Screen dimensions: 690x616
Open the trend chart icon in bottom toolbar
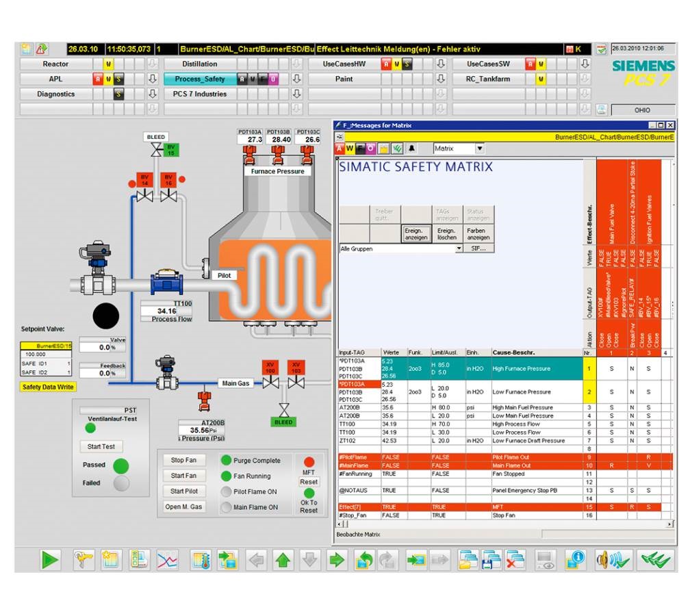click(x=168, y=560)
